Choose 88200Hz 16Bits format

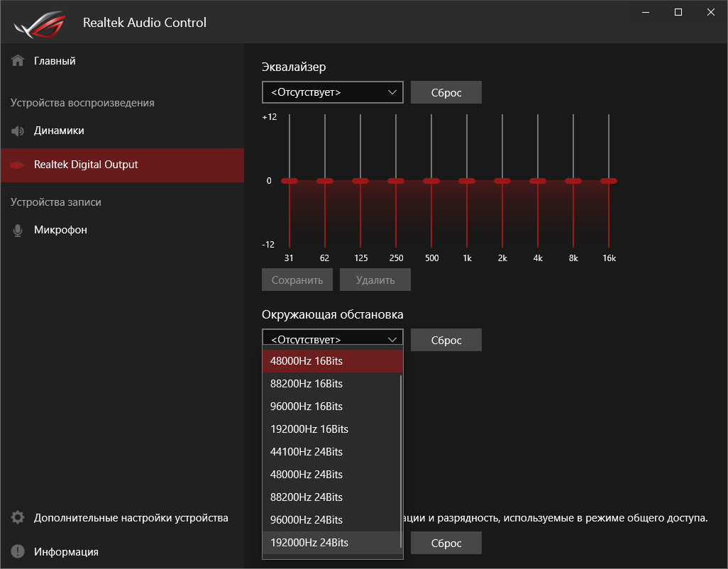(x=331, y=384)
